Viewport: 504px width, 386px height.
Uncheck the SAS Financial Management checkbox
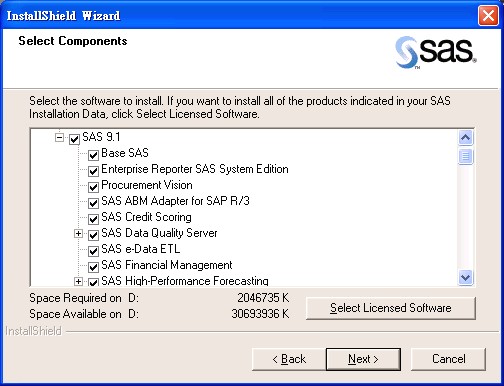[x=93, y=267]
